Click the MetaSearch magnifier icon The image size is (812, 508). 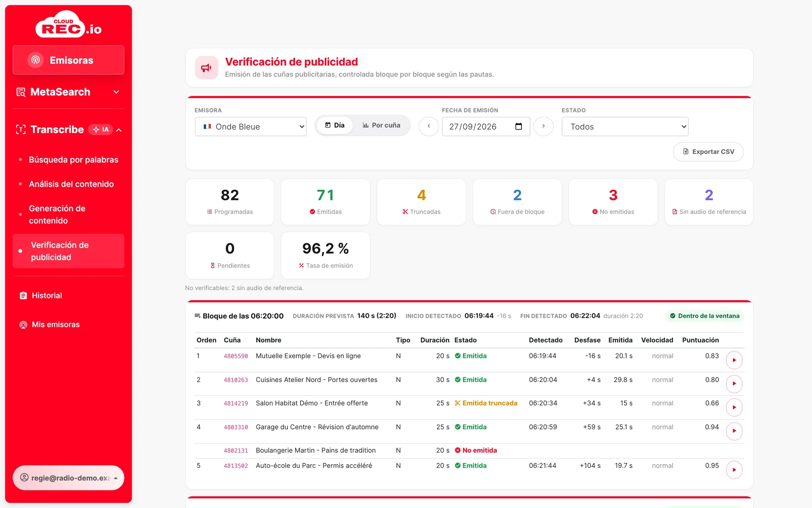pyautogui.click(x=21, y=92)
